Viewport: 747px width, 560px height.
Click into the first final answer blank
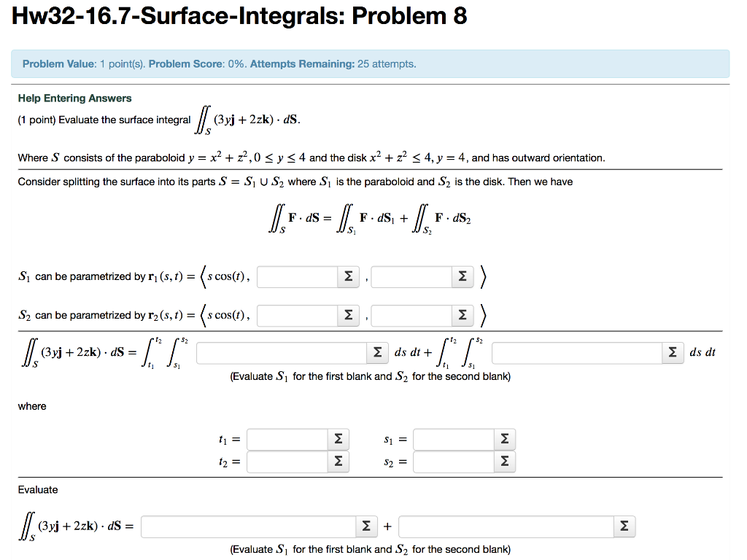coord(248,526)
